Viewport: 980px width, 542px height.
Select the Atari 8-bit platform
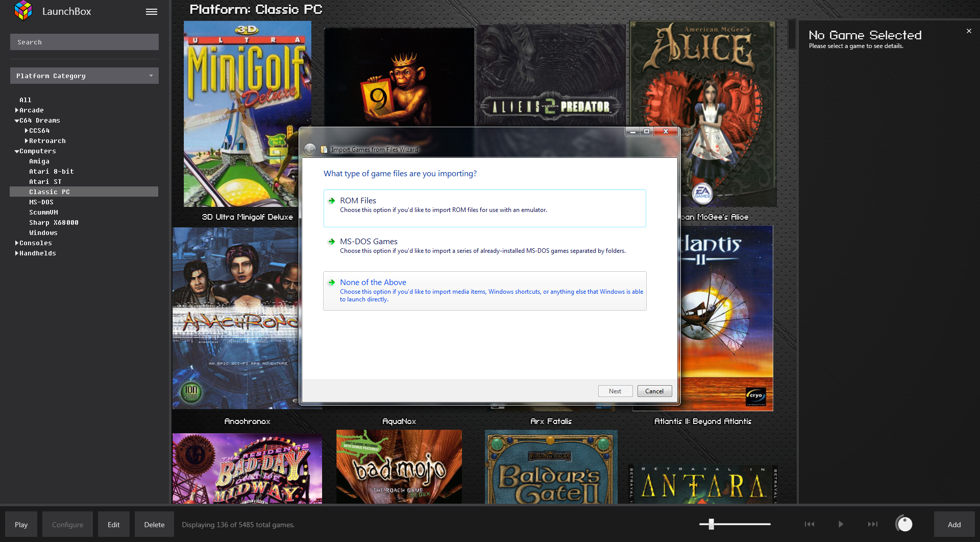52,172
